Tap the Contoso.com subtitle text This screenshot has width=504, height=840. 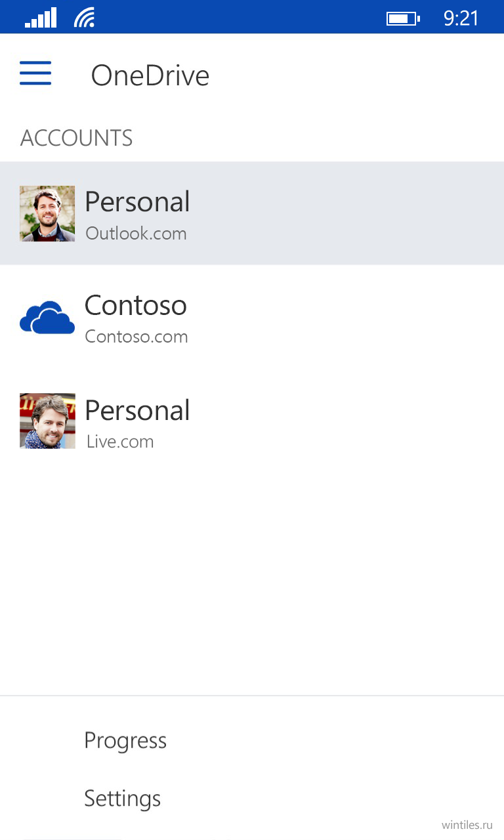136,337
